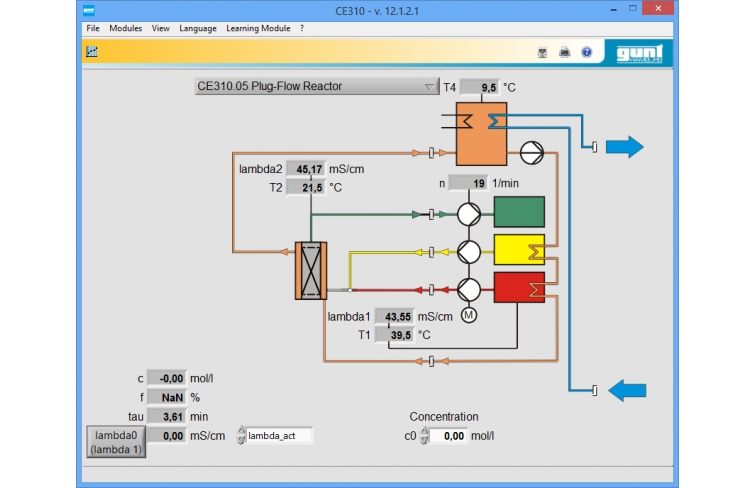Viewport: 755px width, 488px height.
Task: Click the circulation pump beside orange tank
Action: [532, 153]
